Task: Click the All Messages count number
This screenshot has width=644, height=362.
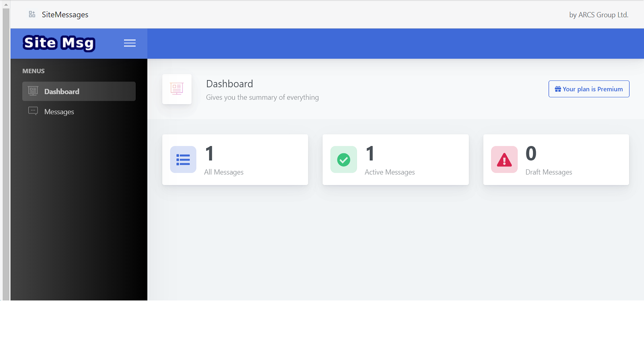Action: [209, 153]
